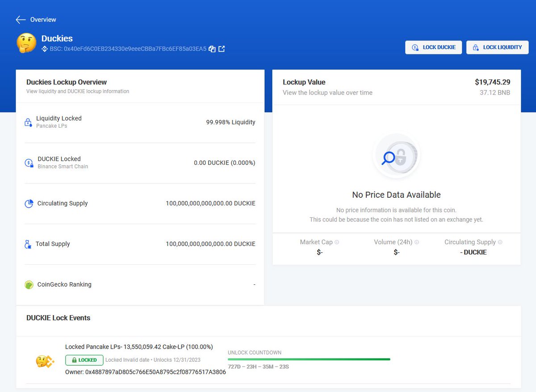This screenshot has height=392, width=536.
Task: Click the Lockup Value heading
Action: coord(304,82)
